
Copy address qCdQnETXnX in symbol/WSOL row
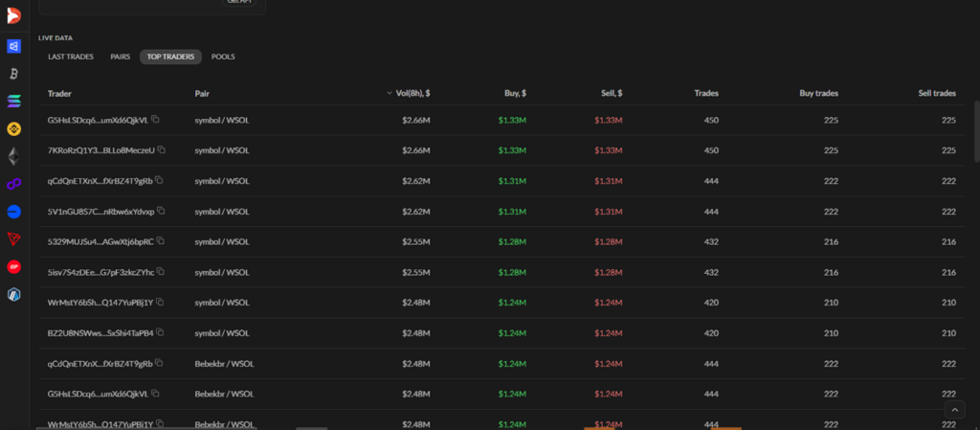pyautogui.click(x=159, y=180)
